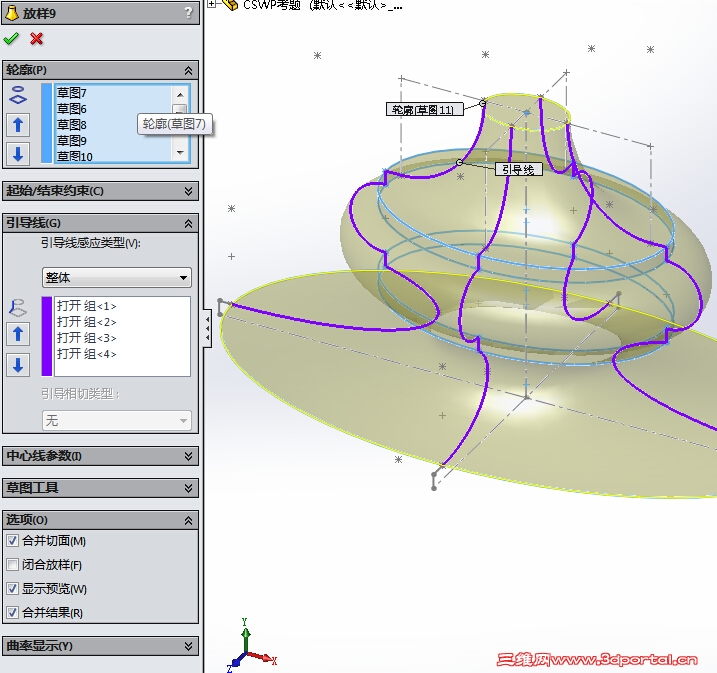
Task: Click the purple guide curve color bar
Action: [47, 336]
